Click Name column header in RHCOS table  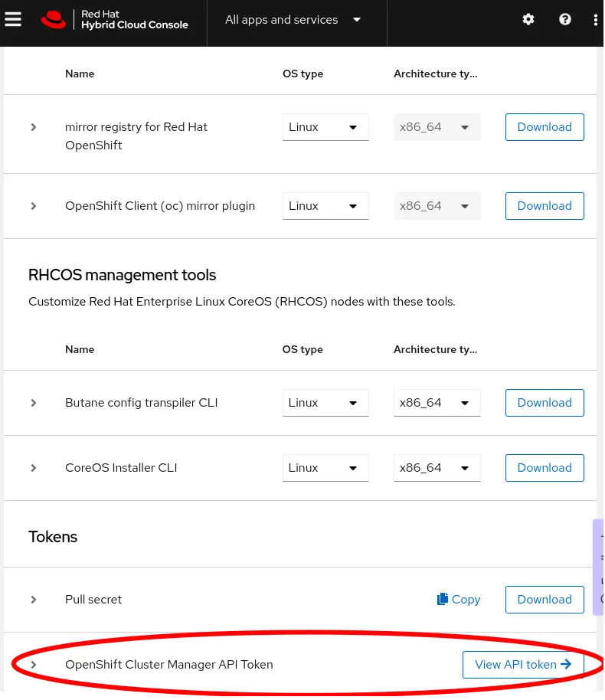[x=80, y=349]
